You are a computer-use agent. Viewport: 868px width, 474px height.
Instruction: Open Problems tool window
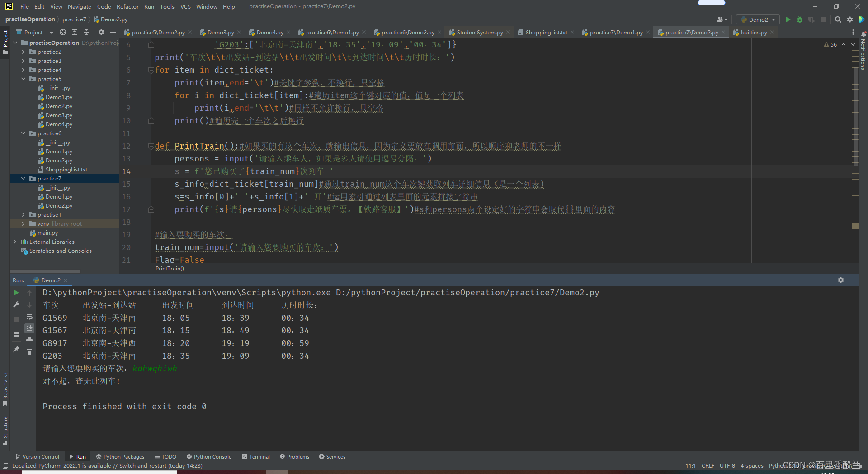(x=294, y=457)
